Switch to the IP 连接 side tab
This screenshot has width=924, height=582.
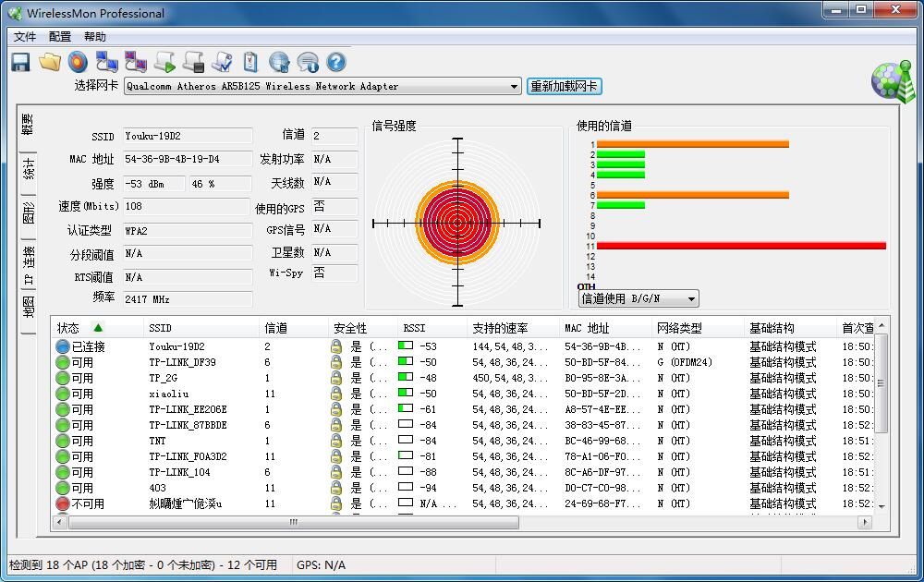29,265
